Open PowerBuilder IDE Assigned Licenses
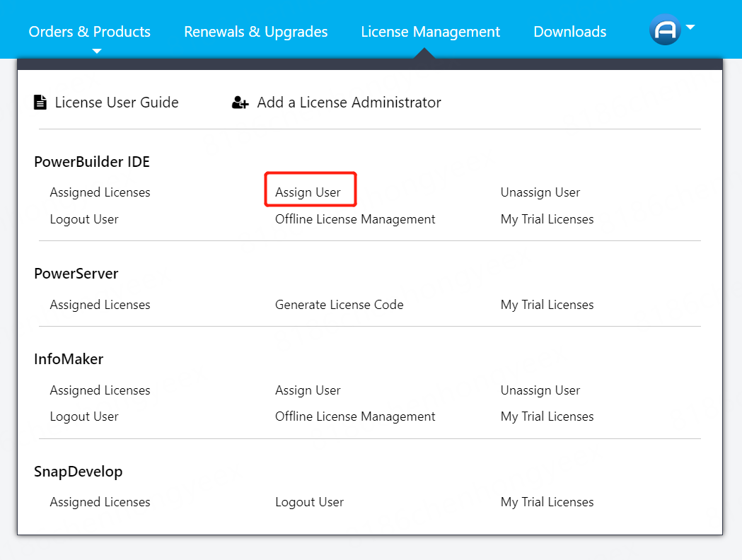 pos(100,192)
